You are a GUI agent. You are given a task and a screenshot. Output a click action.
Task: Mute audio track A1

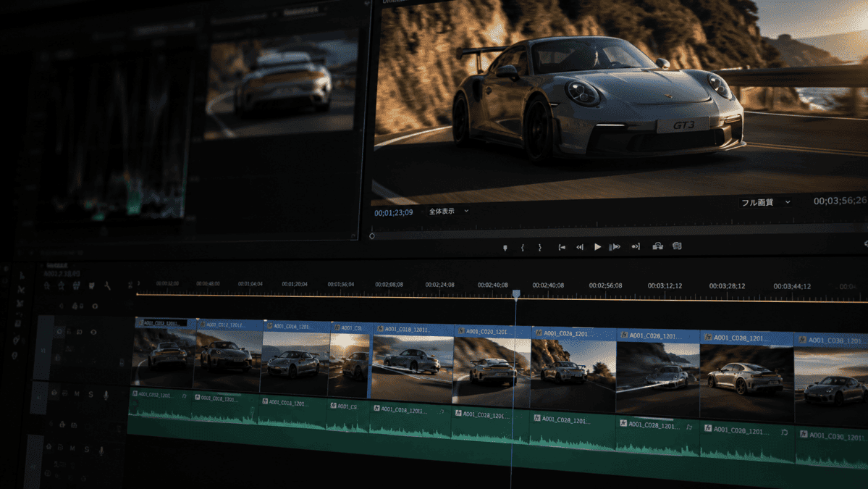point(77,394)
